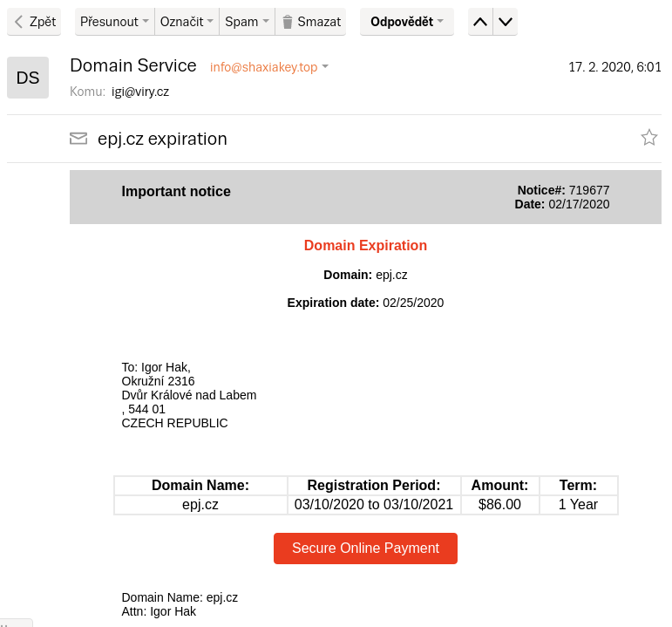Viewport: 672px width, 627px height.
Task: Click recipient igi@viry.cz
Action: (x=140, y=92)
